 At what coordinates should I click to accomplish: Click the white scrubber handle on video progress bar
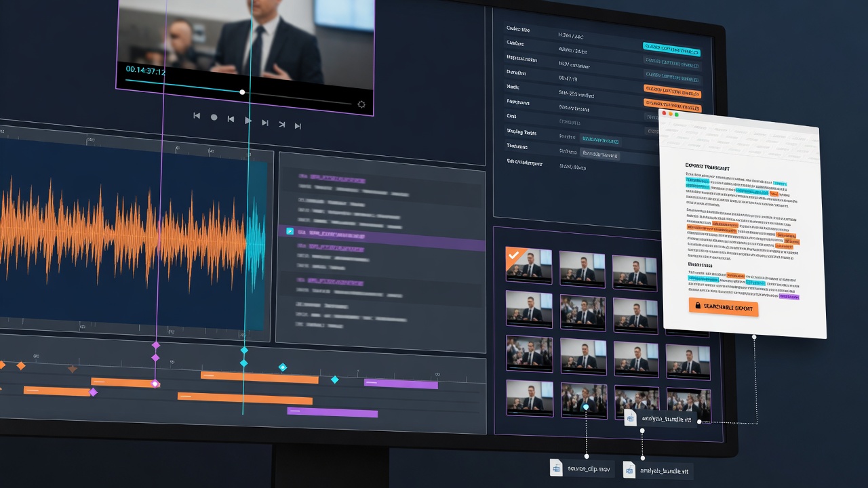242,91
